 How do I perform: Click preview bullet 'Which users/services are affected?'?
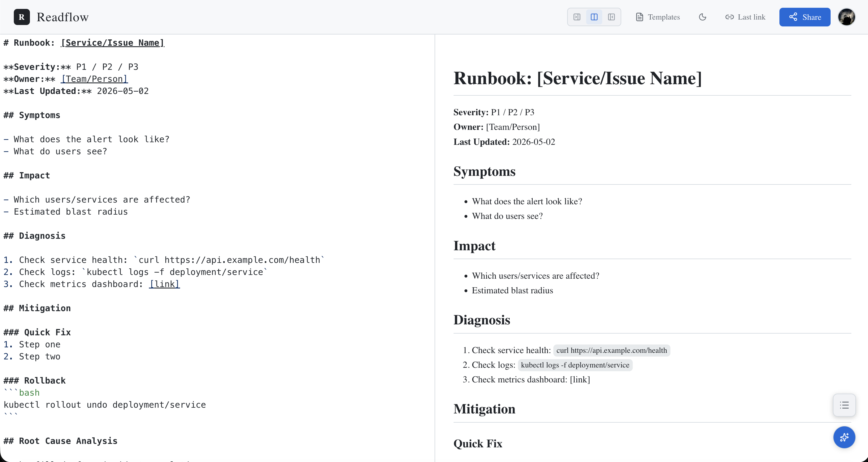coord(536,276)
